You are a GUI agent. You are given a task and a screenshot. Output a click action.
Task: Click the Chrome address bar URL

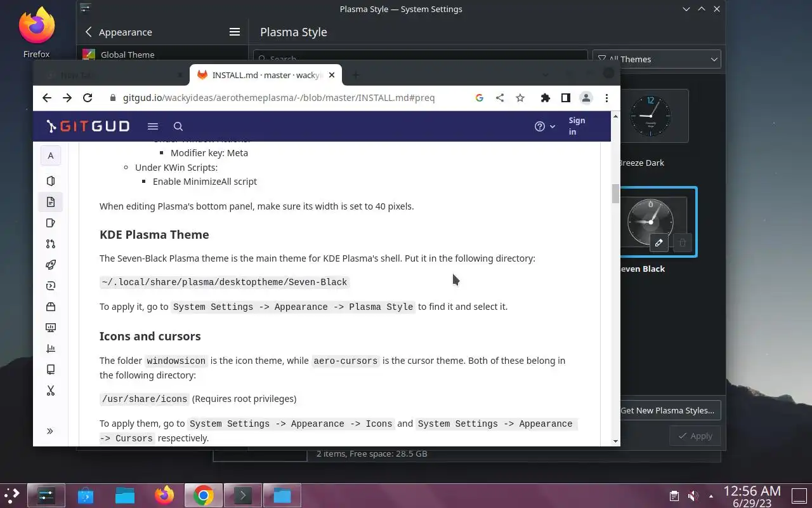(279, 98)
